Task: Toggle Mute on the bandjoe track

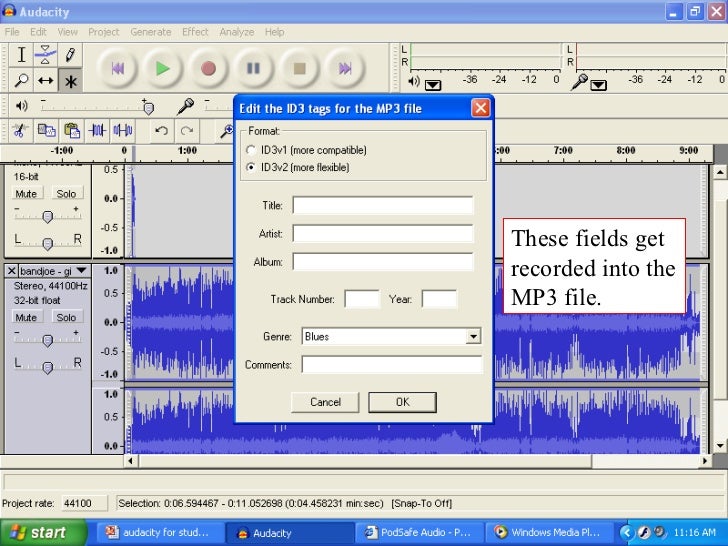Action: [x=26, y=318]
